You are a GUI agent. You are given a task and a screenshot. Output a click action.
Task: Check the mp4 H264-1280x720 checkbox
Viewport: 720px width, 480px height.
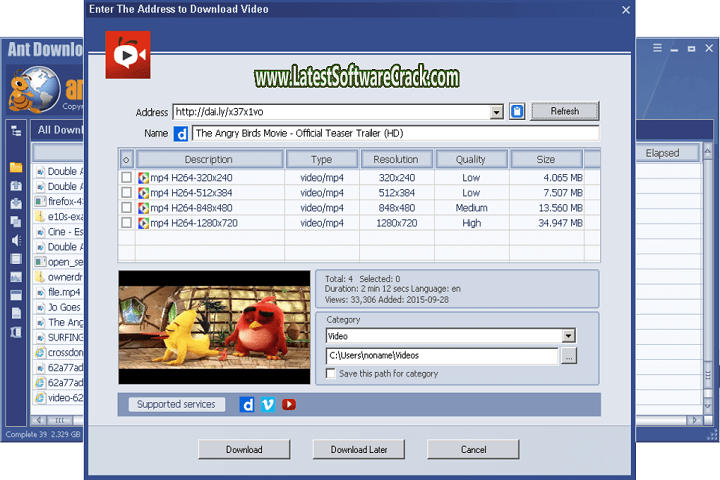click(127, 223)
